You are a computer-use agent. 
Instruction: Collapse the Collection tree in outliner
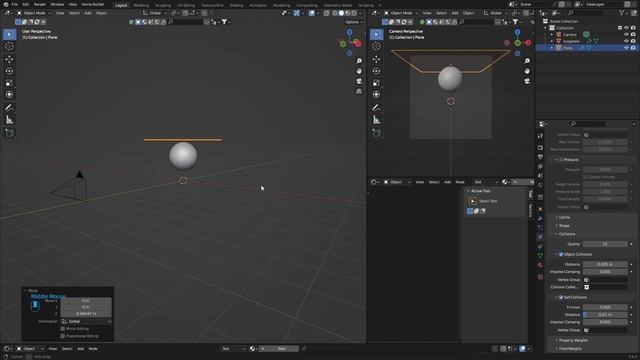pos(545,28)
